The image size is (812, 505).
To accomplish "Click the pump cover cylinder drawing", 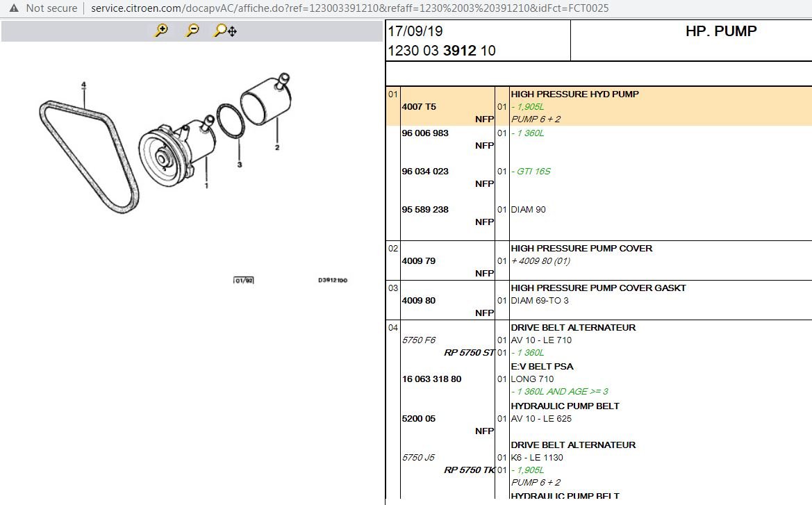I will (x=265, y=100).
